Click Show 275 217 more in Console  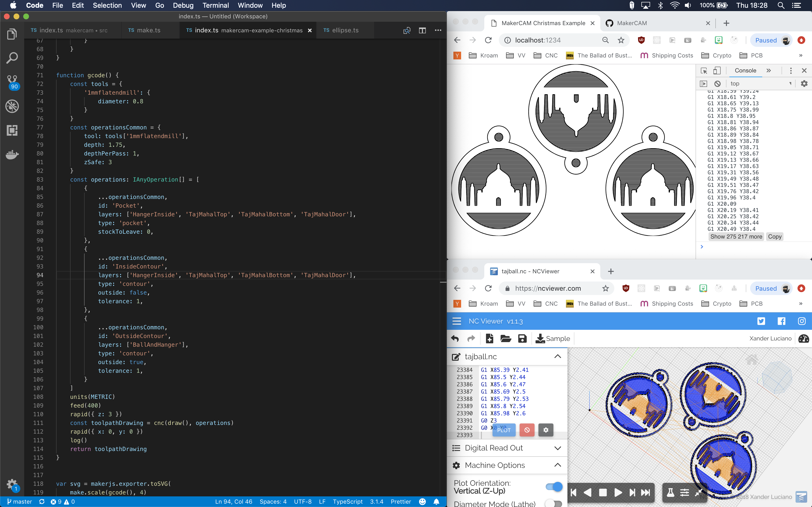[736, 236]
